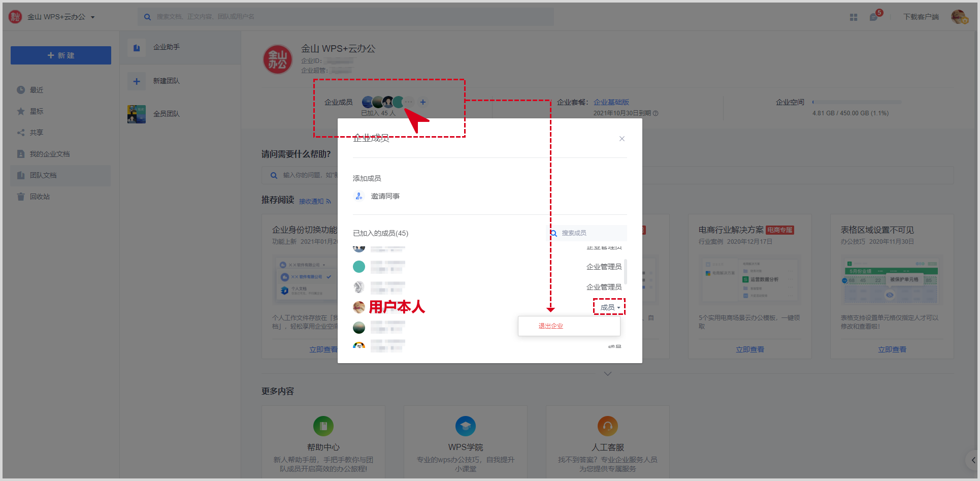Select 退出企业 from the dropdown

pyautogui.click(x=569, y=326)
